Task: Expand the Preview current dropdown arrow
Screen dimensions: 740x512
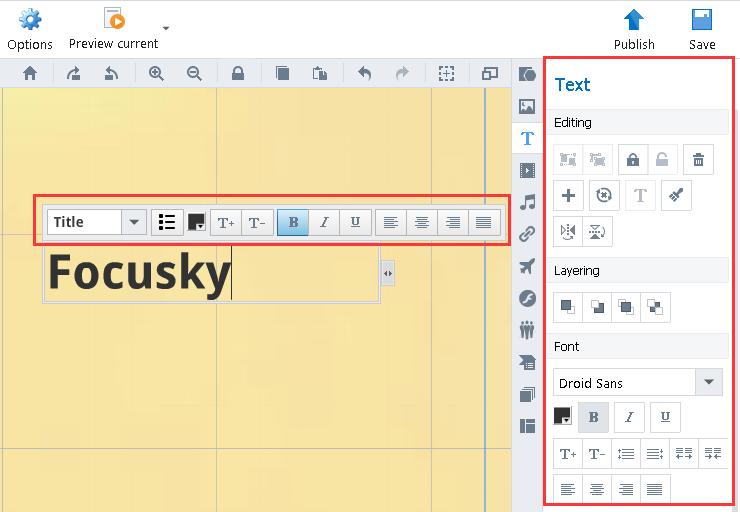Action: [166, 28]
